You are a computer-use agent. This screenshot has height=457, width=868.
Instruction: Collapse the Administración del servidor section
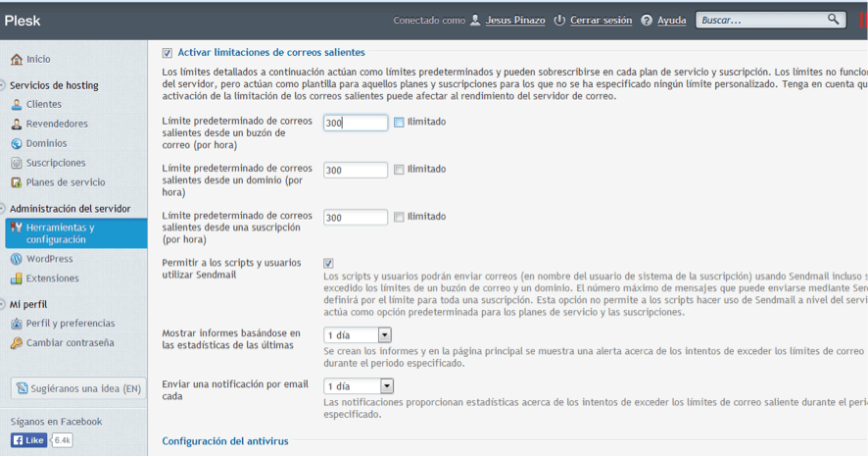[2, 209]
